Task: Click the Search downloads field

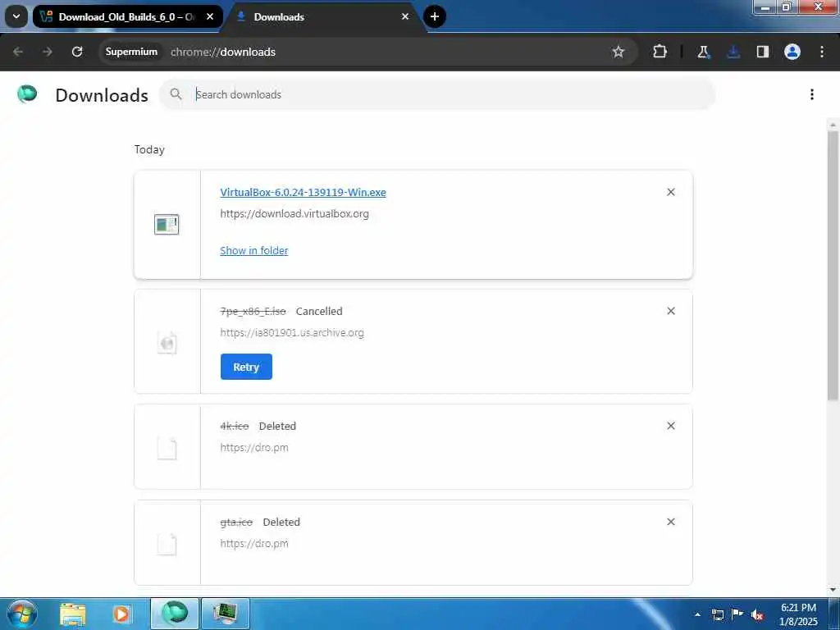Action: click(x=437, y=94)
